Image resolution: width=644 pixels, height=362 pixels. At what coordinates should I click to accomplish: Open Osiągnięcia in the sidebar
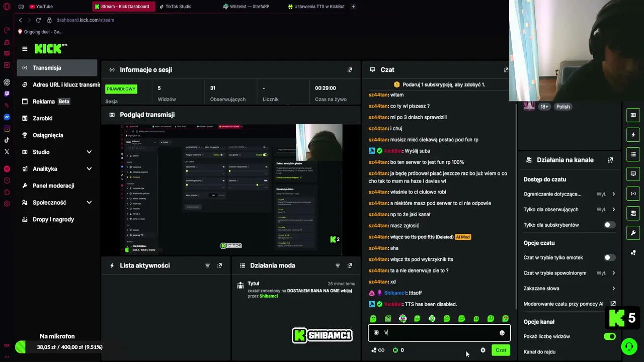click(57, 135)
